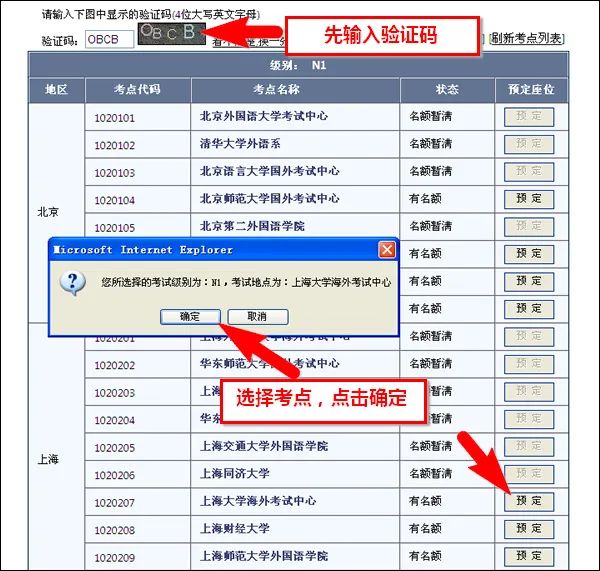Click test site code 1020207

point(114,503)
